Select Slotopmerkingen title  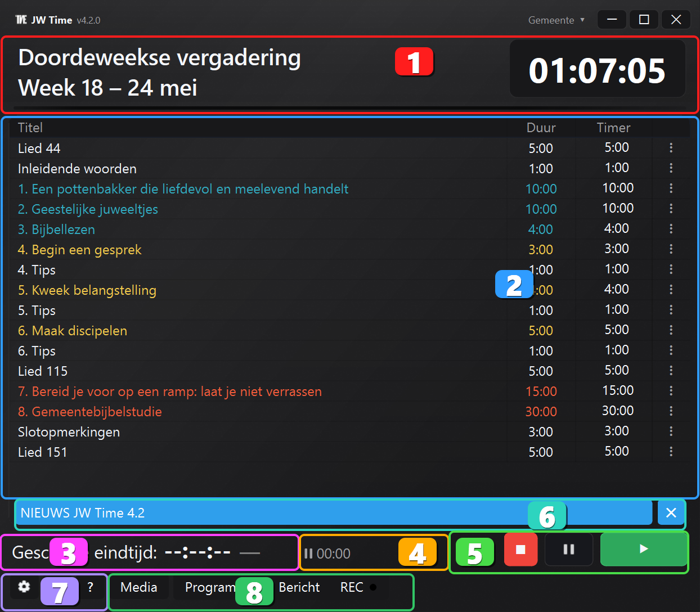pyautogui.click(x=69, y=432)
